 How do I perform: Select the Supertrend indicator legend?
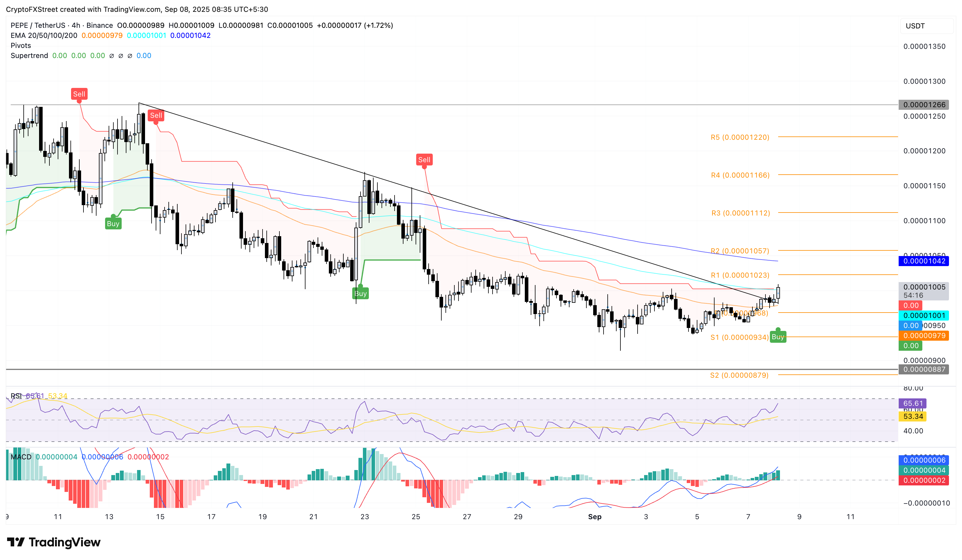29,56
